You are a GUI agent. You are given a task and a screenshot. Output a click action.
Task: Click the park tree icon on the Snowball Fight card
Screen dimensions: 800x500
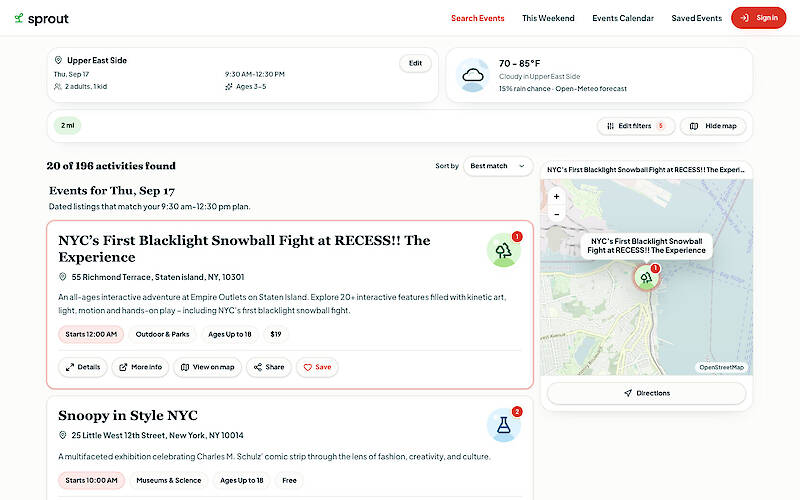504,250
